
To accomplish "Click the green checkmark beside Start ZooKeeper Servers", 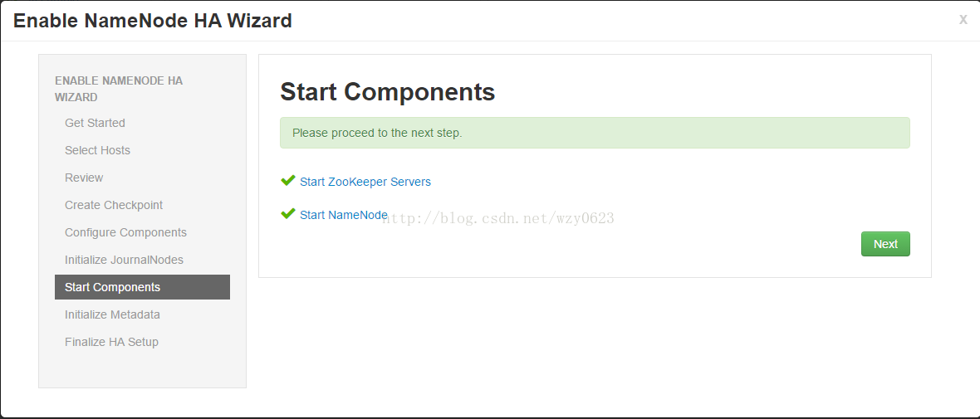I will pos(287,181).
